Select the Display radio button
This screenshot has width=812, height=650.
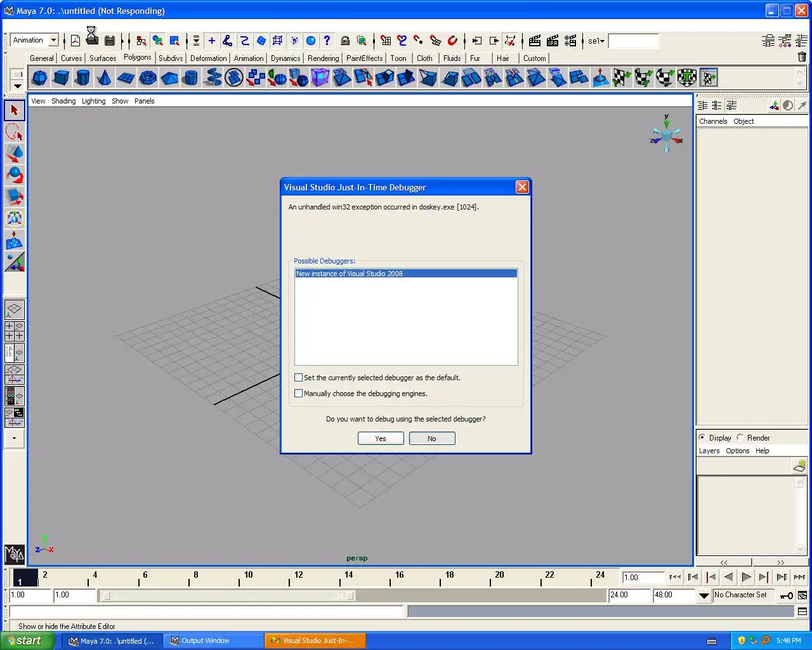pos(702,437)
